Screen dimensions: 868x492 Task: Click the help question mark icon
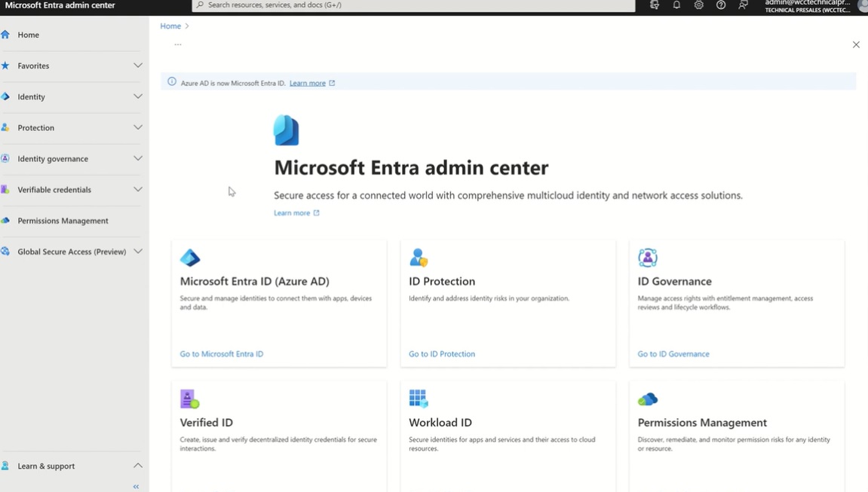point(721,5)
